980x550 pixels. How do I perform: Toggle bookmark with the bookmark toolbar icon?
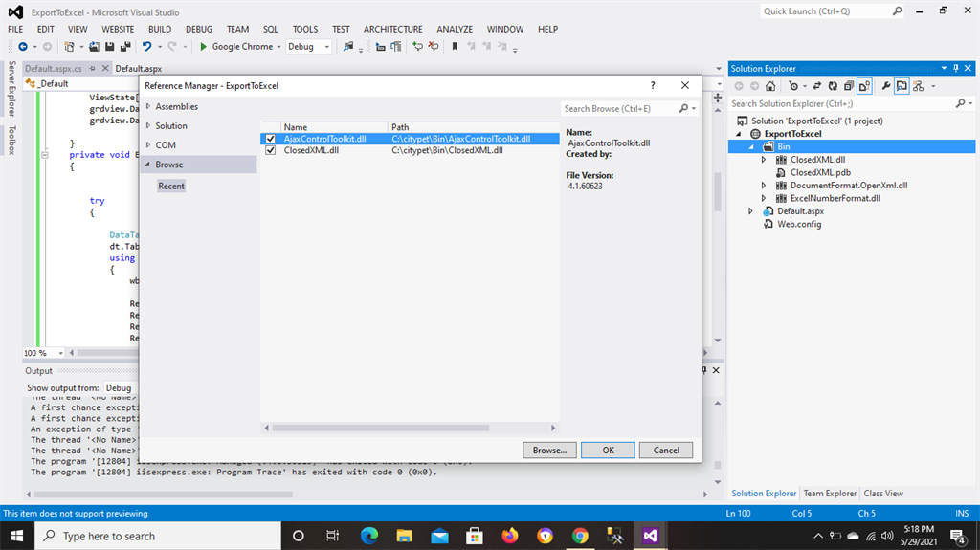tap(455, 46)
